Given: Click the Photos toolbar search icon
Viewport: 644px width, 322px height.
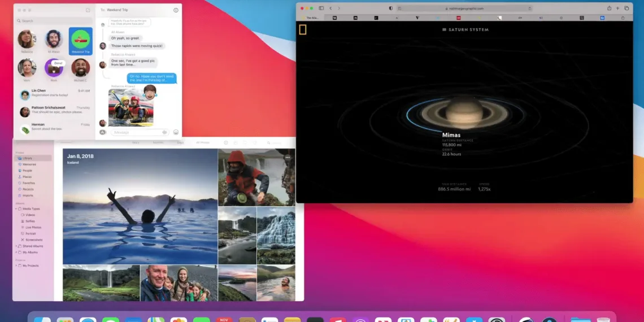Looking at the screenshot, I should coord(268,142).
